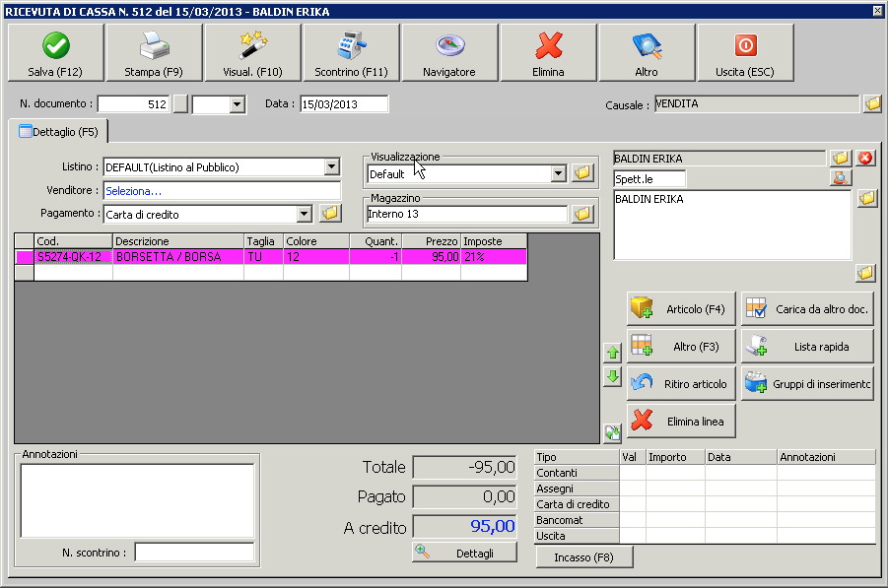
Task: Click into the Annotazioni text area
Action: pos(138,501)
